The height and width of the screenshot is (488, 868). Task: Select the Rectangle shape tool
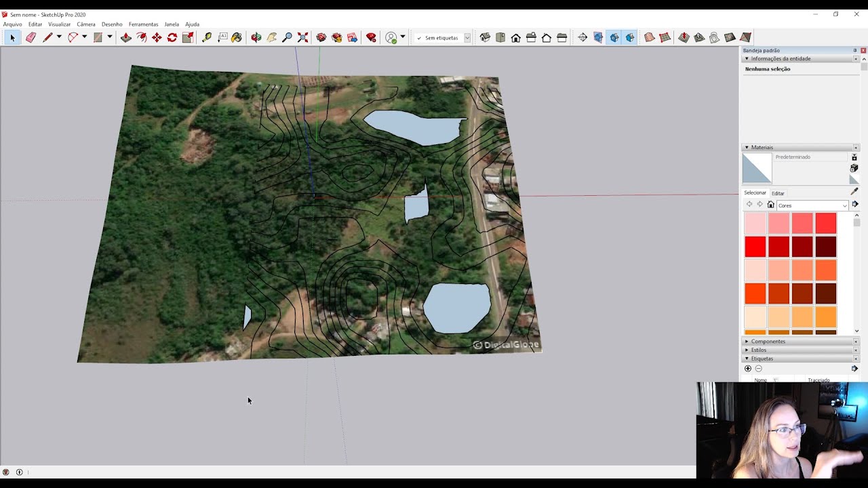click(98, 38)
